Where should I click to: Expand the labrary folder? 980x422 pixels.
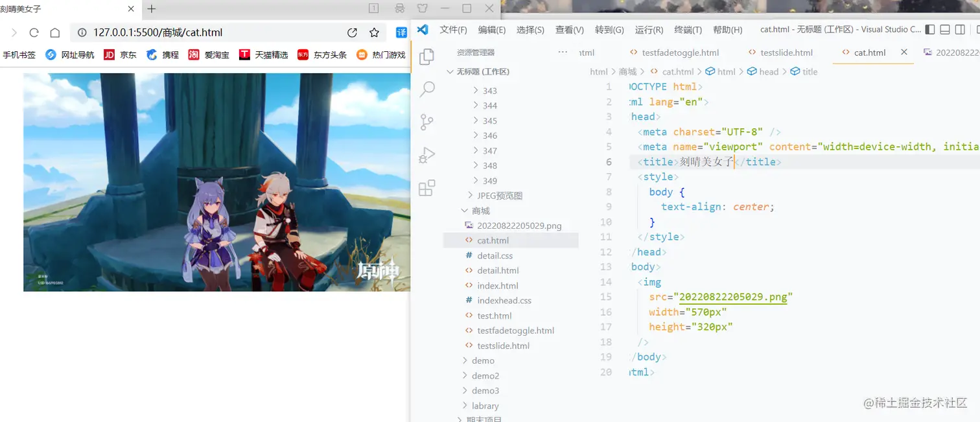480,406
